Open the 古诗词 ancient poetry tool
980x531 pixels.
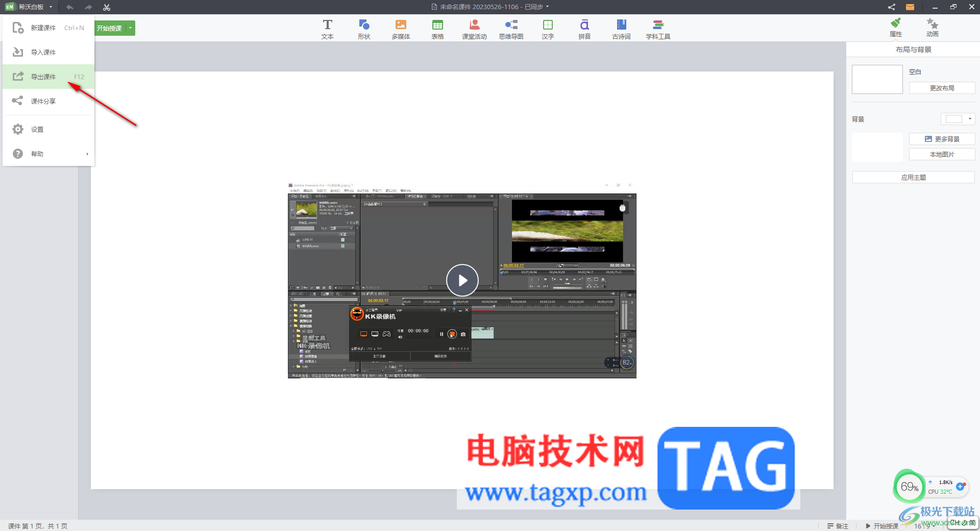(x=621, y=29)
